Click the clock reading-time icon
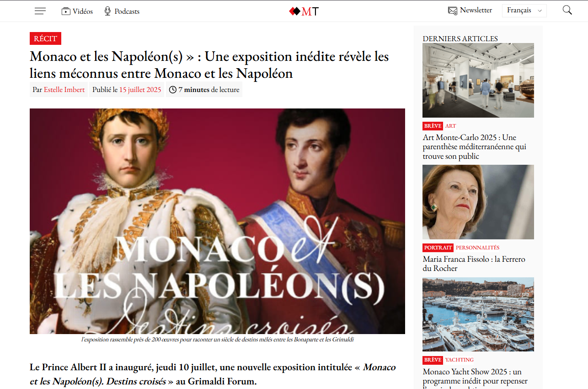The width and height of the screenshot is (588, 389). point(173,90)
